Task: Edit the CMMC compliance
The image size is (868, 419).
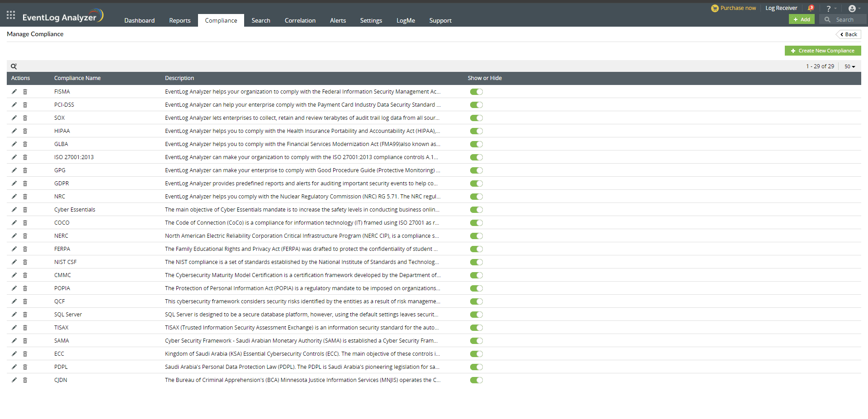Action: coord(14,275)
